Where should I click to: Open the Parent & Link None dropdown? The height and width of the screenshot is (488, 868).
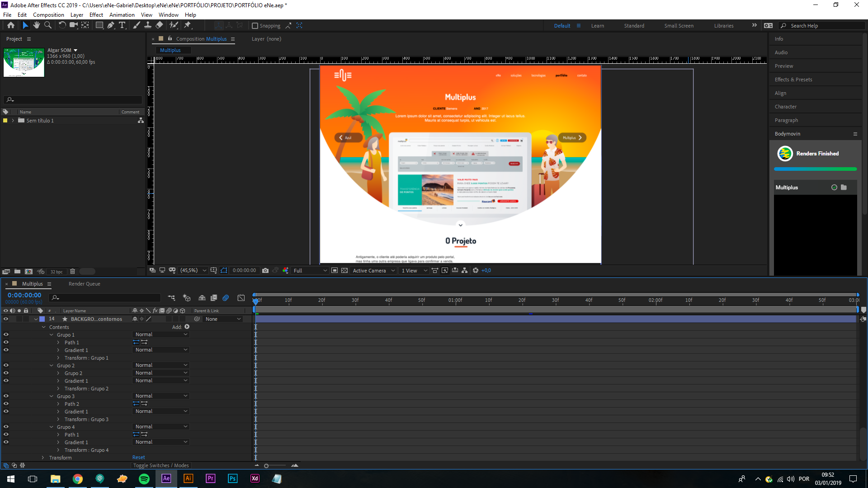tap(223, 319)
